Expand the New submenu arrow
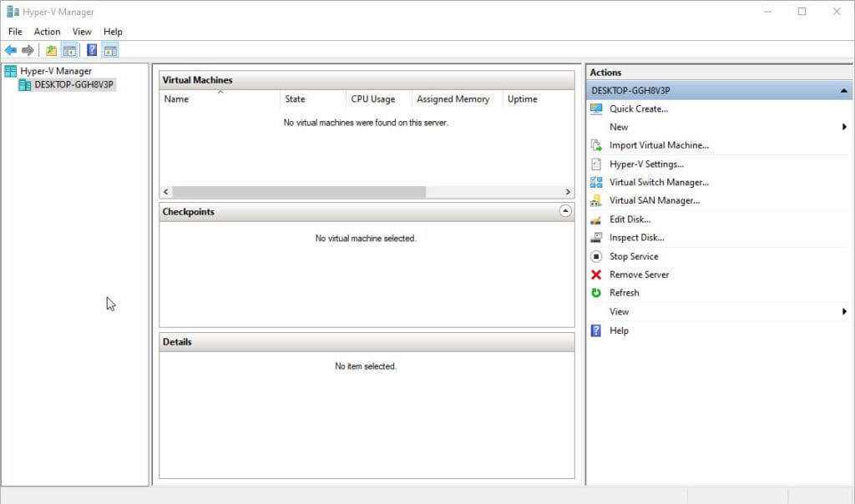Image resolution: width=855 pixels, height=504 pixels. (x=844, y=127)
